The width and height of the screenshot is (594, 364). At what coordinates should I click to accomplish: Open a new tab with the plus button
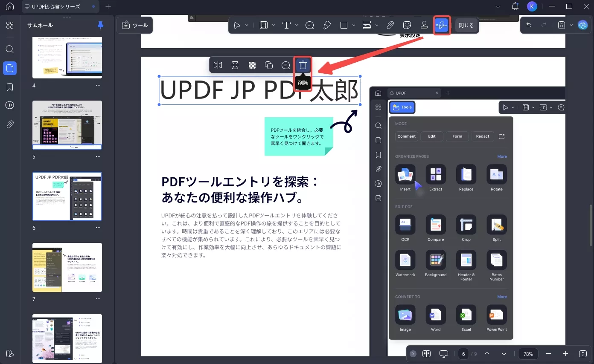108,7
